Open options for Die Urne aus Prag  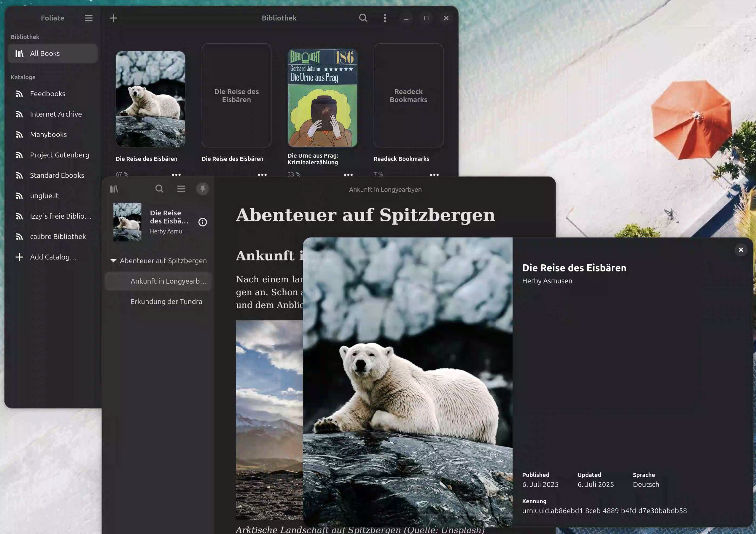348,175
